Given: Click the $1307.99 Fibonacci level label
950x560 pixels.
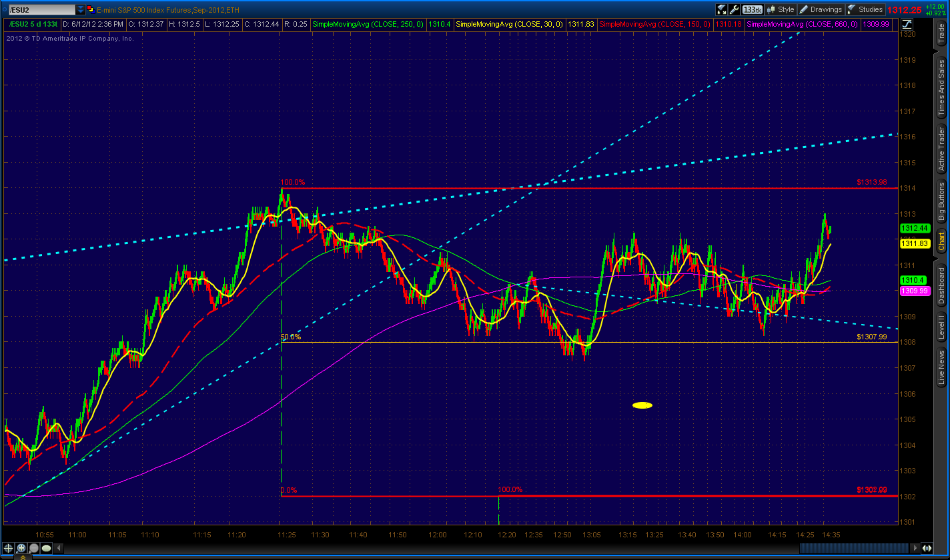Looking at the screenshot, I should 872,337.
